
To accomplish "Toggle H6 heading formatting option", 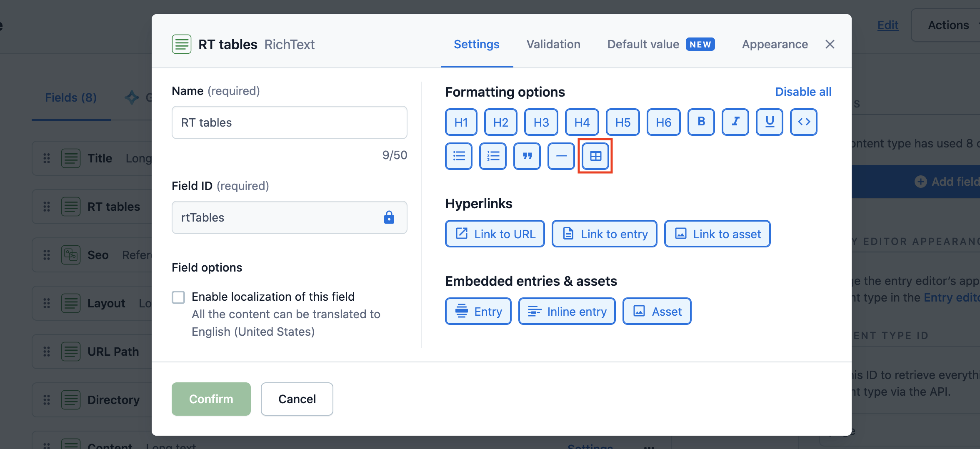I will point(664,122).
